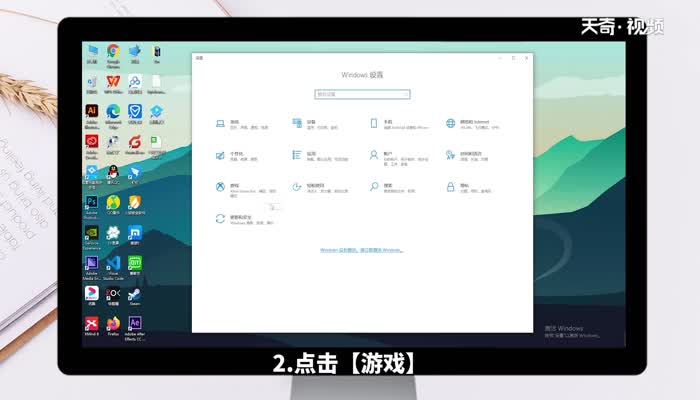Open Update & Security settings
The height and width of the screenshot is (400, 700).
coord(244,219)
